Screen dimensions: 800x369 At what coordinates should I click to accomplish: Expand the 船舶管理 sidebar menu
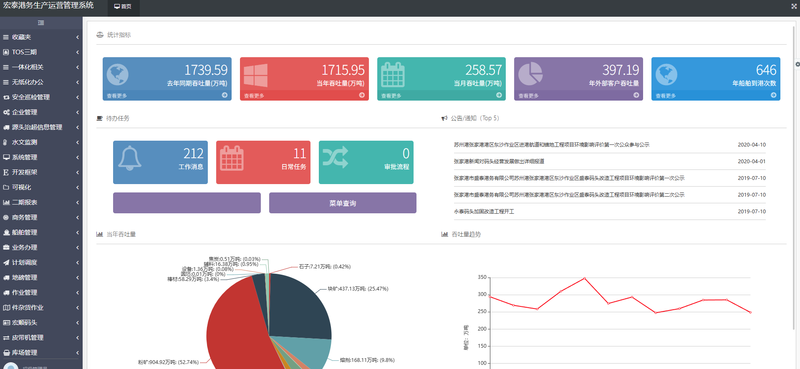pyautogui.click(x=41, y=232)
